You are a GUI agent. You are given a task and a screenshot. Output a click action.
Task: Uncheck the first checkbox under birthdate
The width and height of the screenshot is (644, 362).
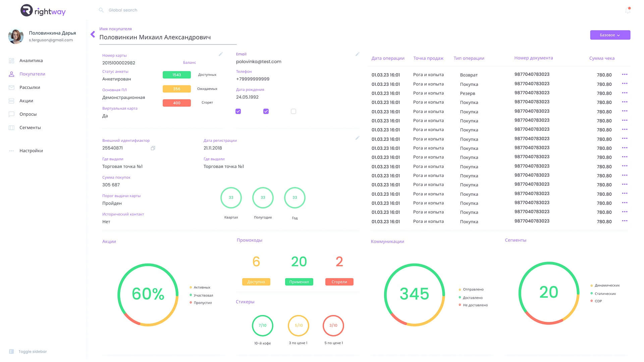[x=238, y=111]
